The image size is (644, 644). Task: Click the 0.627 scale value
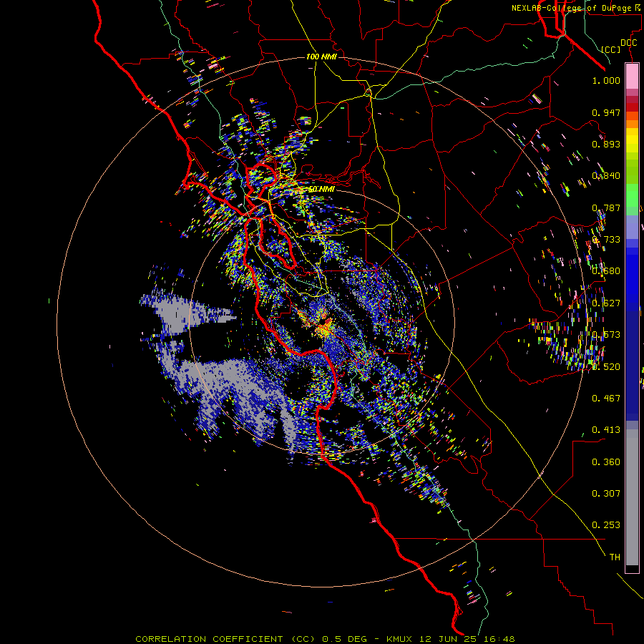(x=606, y=303)
